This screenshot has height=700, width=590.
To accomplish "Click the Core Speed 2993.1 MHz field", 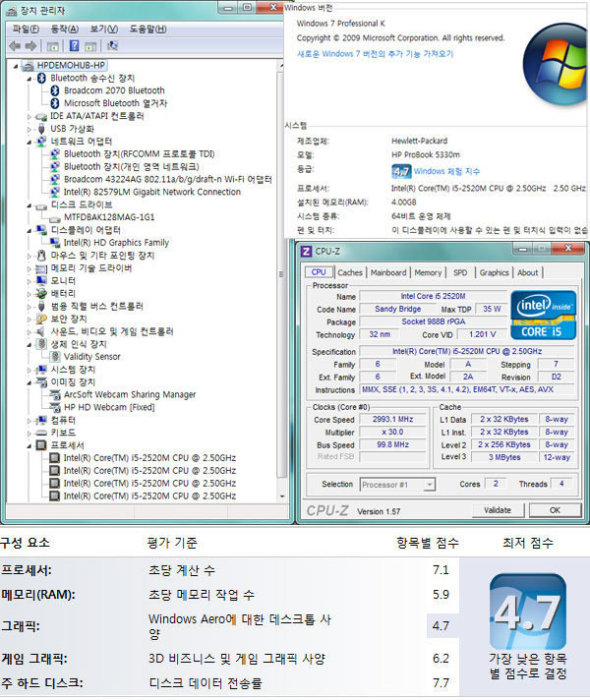I will (392, 419).
